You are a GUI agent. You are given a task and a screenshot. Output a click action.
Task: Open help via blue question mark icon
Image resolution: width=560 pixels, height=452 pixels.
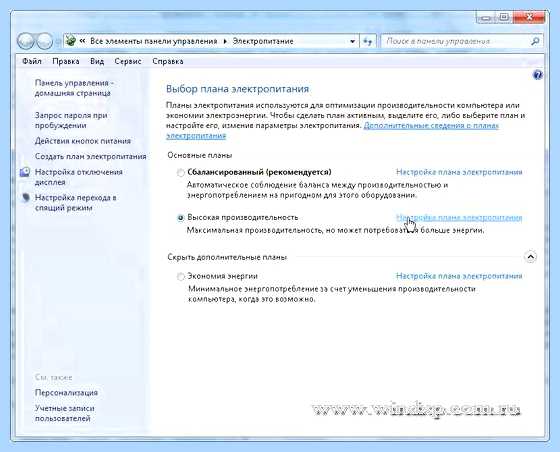pyautogui.click(x=537, y=75)
